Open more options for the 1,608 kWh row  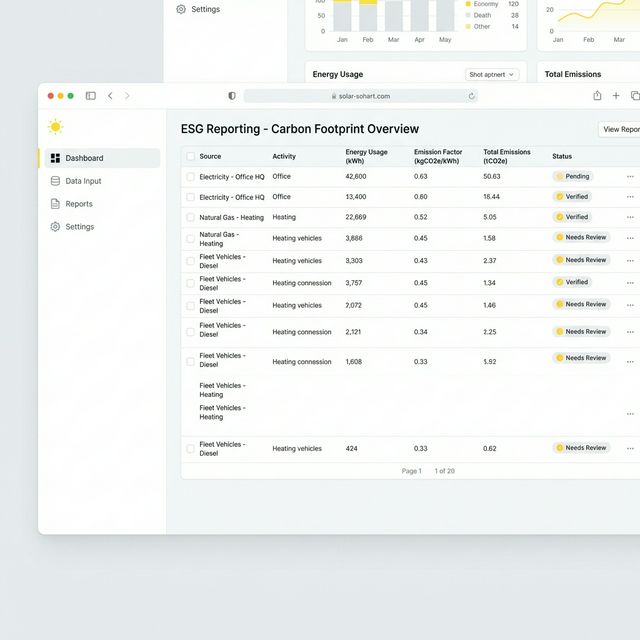point(630,362)
